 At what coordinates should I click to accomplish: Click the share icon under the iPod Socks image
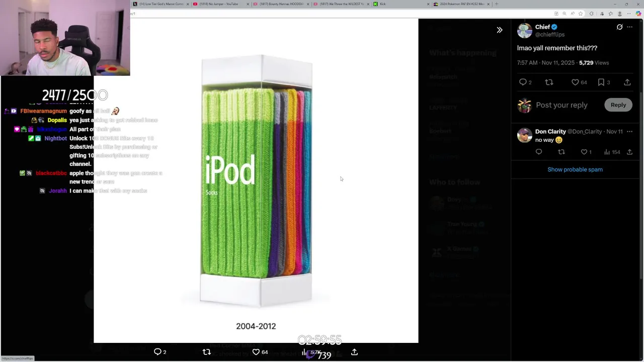(354, 352)
